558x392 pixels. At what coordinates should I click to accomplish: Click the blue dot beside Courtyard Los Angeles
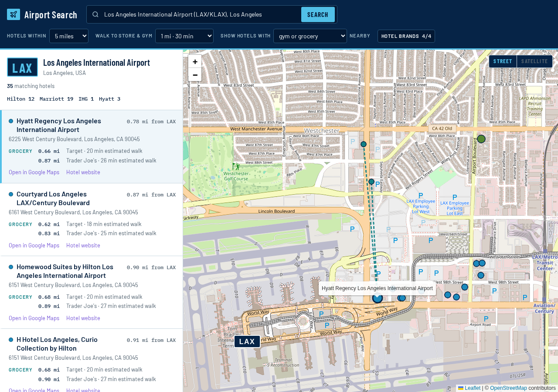click(11, 194)
